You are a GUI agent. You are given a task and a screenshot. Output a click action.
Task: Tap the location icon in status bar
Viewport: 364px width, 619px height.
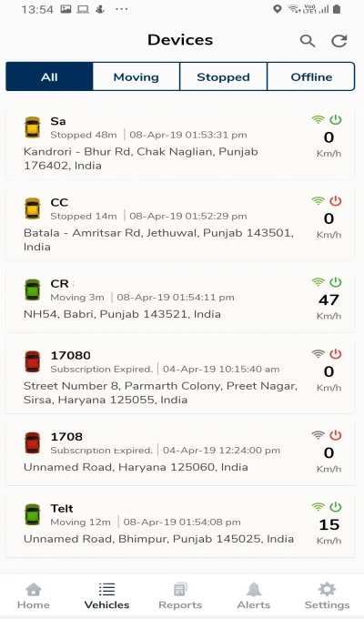(278, 9)
